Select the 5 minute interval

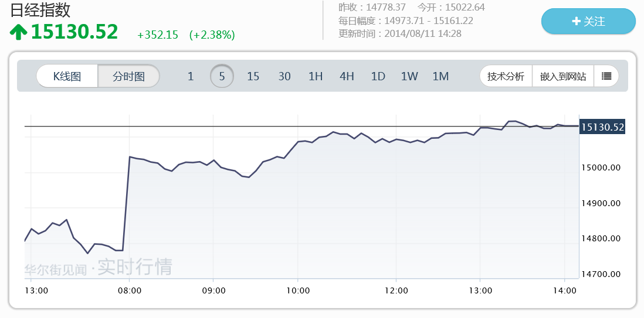click(222, 76)
